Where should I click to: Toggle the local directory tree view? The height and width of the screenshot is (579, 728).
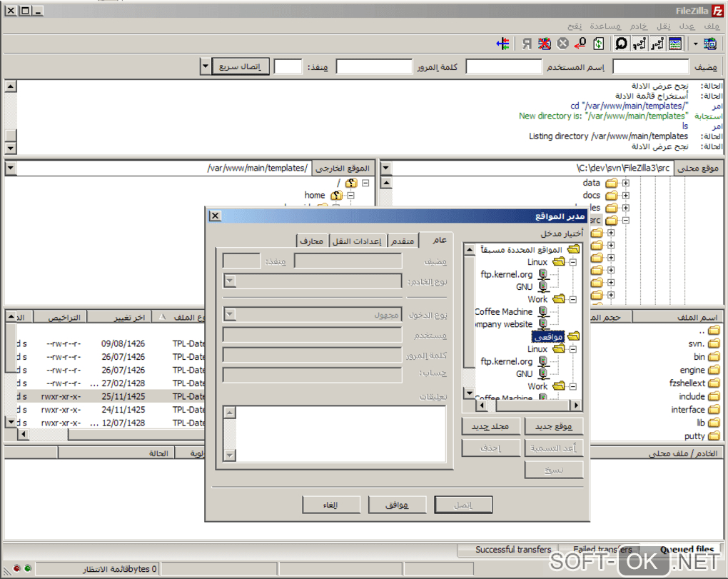coord(657,44)
